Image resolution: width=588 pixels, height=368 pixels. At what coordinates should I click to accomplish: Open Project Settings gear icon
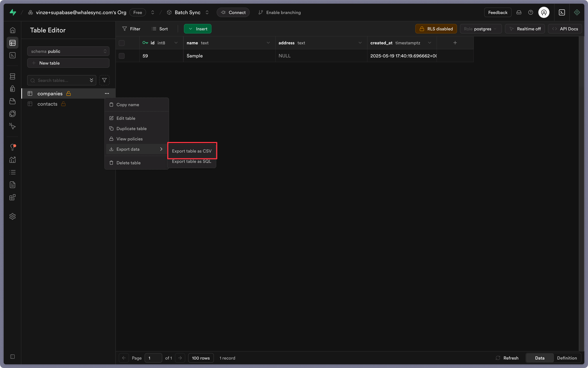tap(12, 216)
